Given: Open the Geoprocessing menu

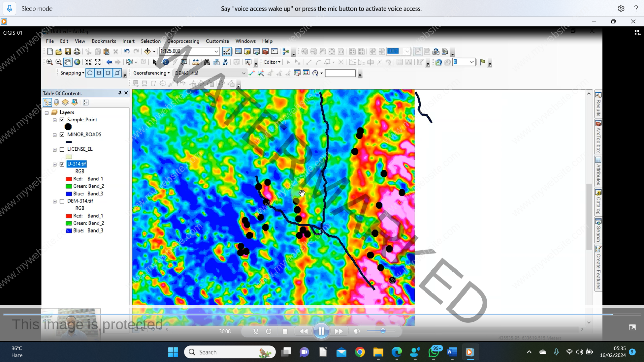Looking at the screenshot, I should click(183, 41).
